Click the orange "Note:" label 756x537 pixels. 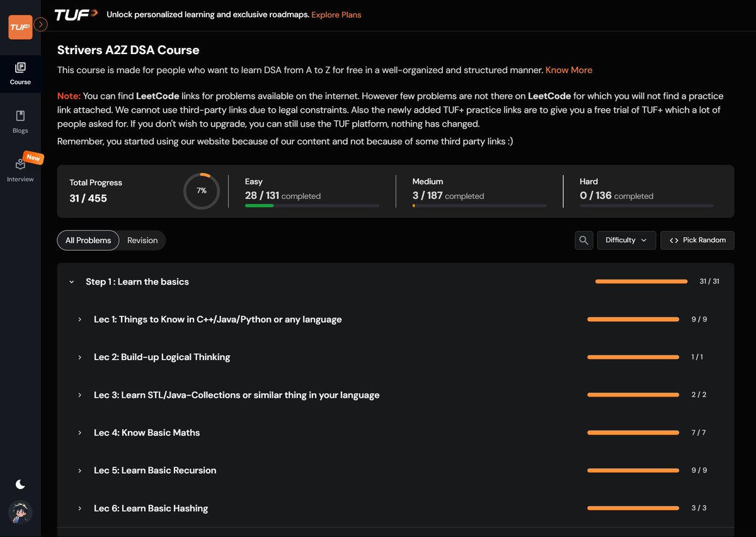point(69,96)
